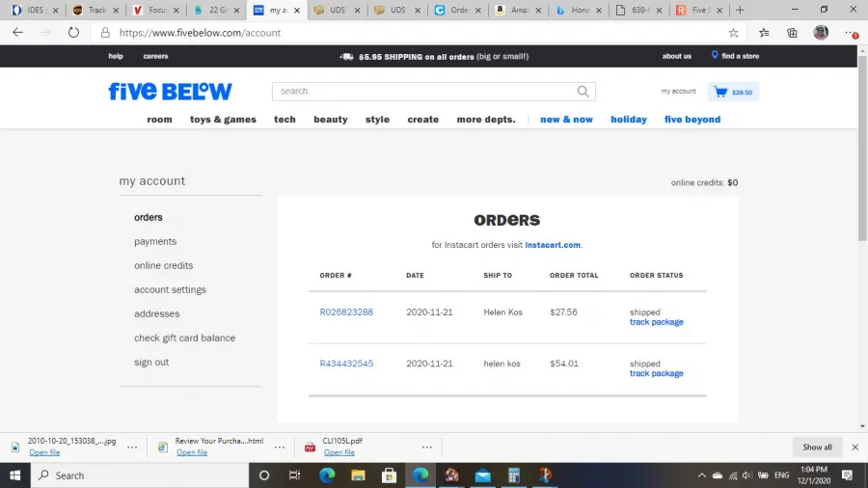Open options menu for CLI105L.pdf download
Image resolution: width=868 pixels, height=488 pixels.
click(426, 447)
